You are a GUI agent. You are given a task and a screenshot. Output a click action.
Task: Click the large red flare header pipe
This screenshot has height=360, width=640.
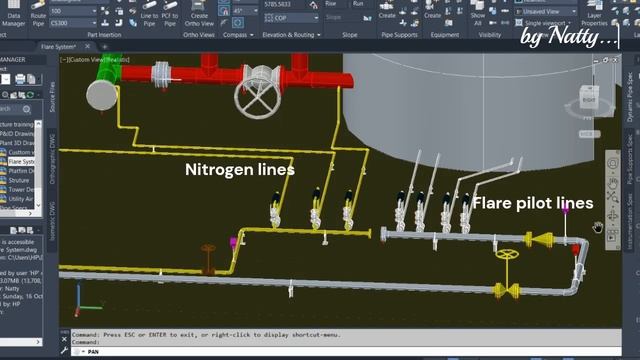[x=237, y=76]
